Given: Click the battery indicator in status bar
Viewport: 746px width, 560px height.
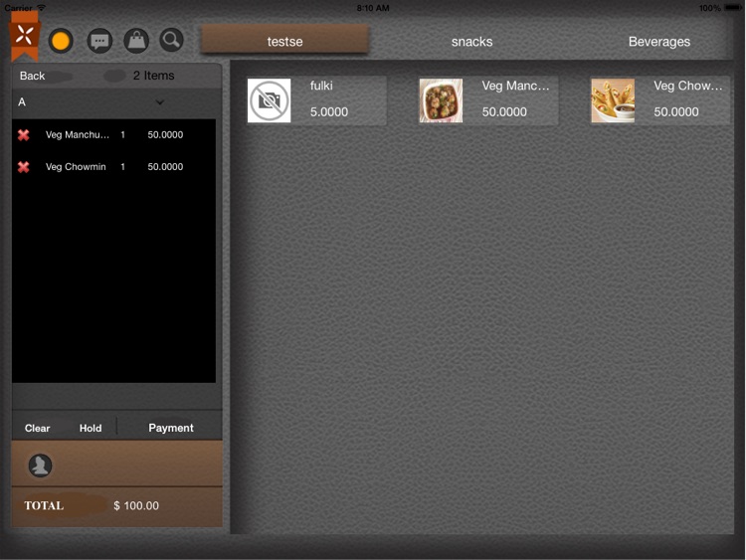Looking at the screenshot, I should pos(733,8).
